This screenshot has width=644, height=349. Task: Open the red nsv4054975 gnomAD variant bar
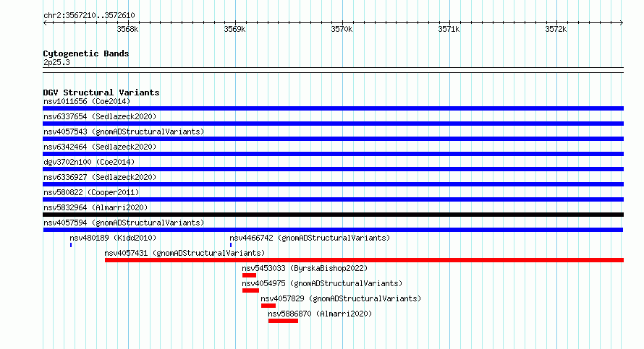(250, 290)
